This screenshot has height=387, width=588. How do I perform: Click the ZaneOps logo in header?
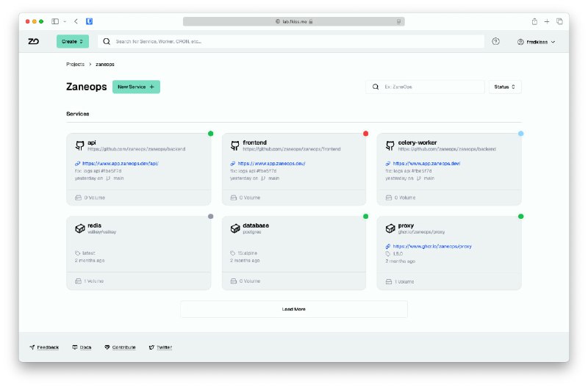click(x=34, y=42)
